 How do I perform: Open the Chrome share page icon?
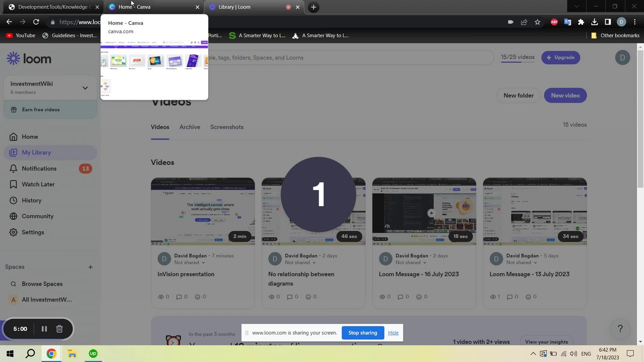[524, 22]
